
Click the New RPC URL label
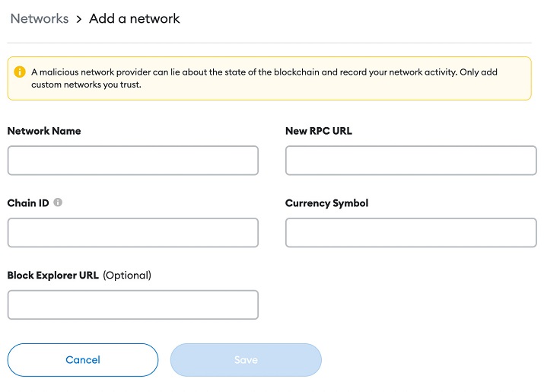319,131
